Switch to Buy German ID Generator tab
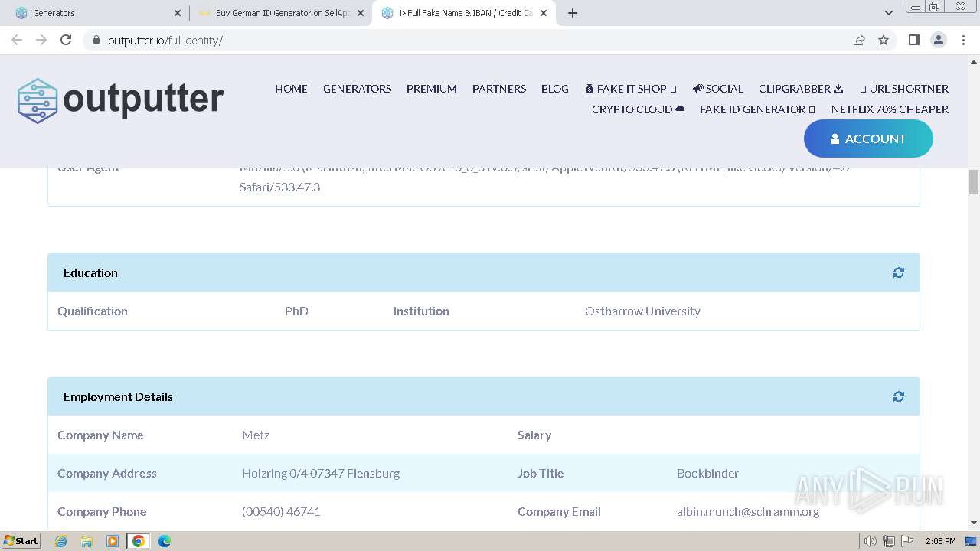The height and width of the screenshot is (551, 980). pyautogui.click(x=281, y=13)
